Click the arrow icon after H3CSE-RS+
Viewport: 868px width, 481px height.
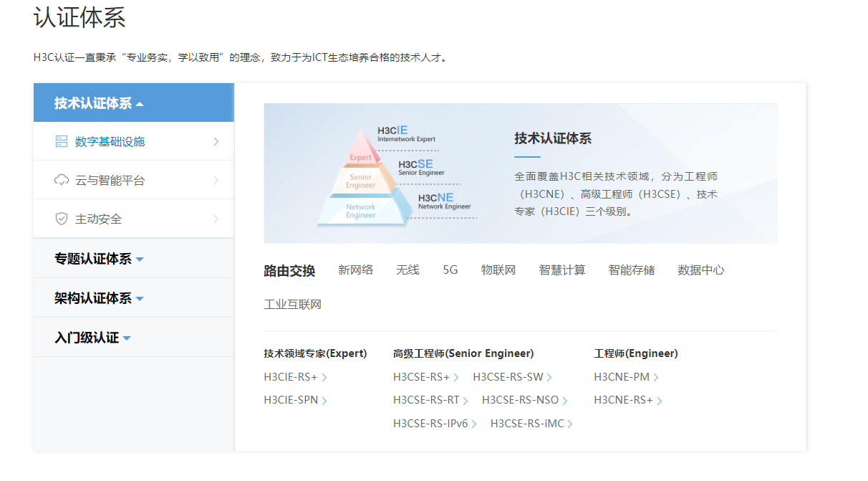[456, 378]
